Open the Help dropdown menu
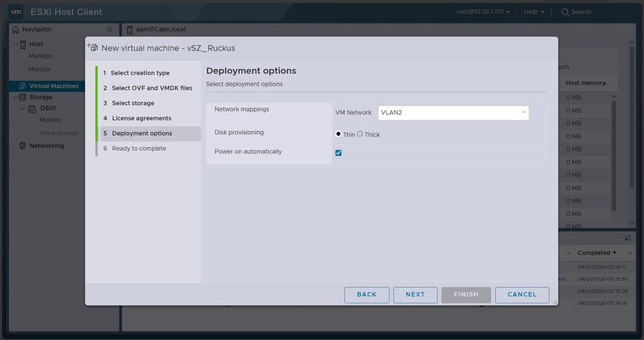644x340 pixels. click(534, 11)
